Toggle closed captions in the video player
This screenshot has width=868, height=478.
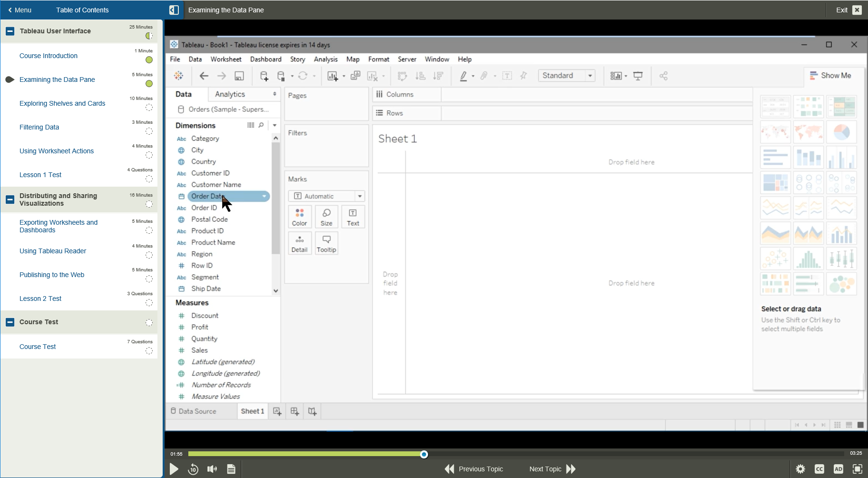coord(820,469)
